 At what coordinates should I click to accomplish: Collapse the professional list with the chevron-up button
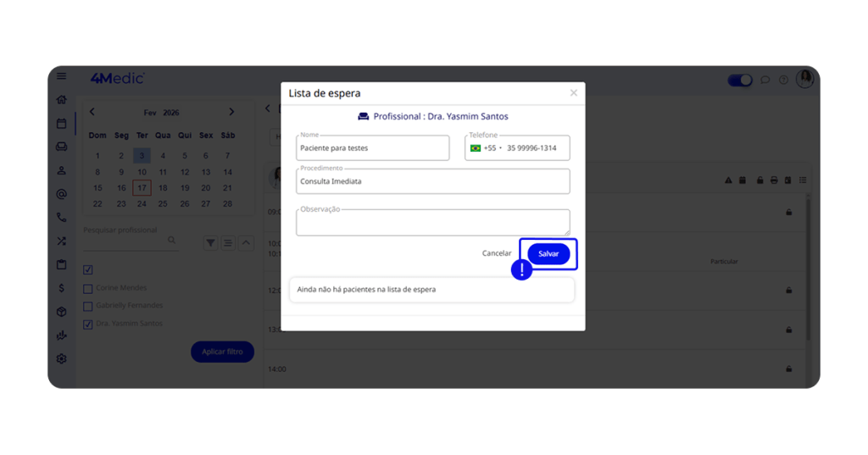[246, 243]
